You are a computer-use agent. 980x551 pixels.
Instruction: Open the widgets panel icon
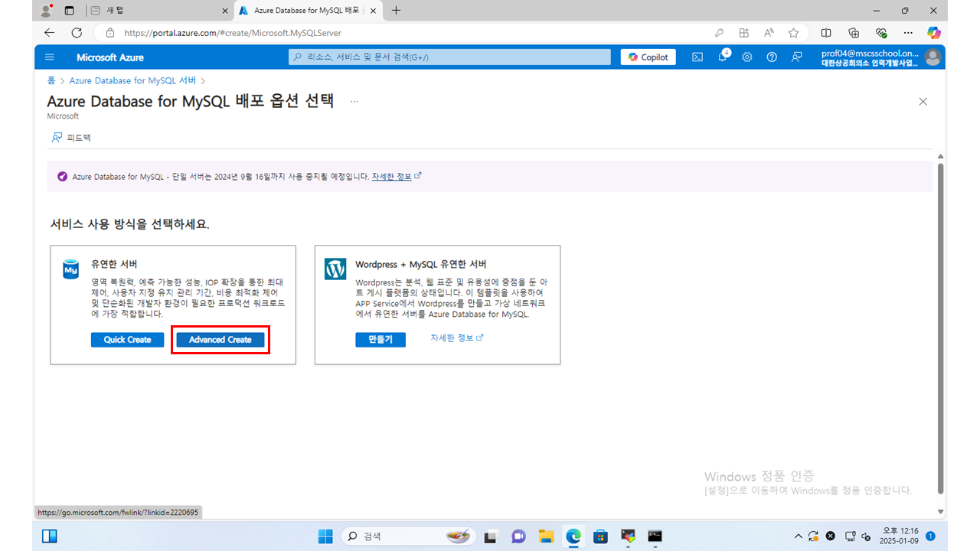49,536
